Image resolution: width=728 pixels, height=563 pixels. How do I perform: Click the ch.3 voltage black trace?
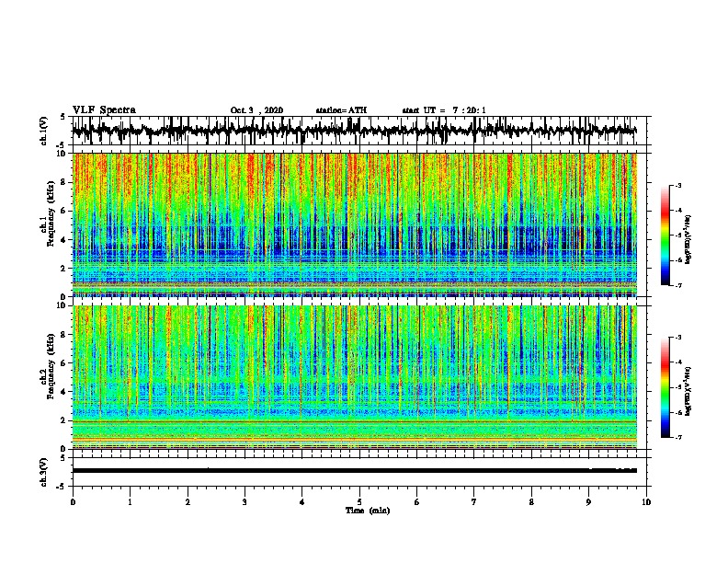point(355,470)
